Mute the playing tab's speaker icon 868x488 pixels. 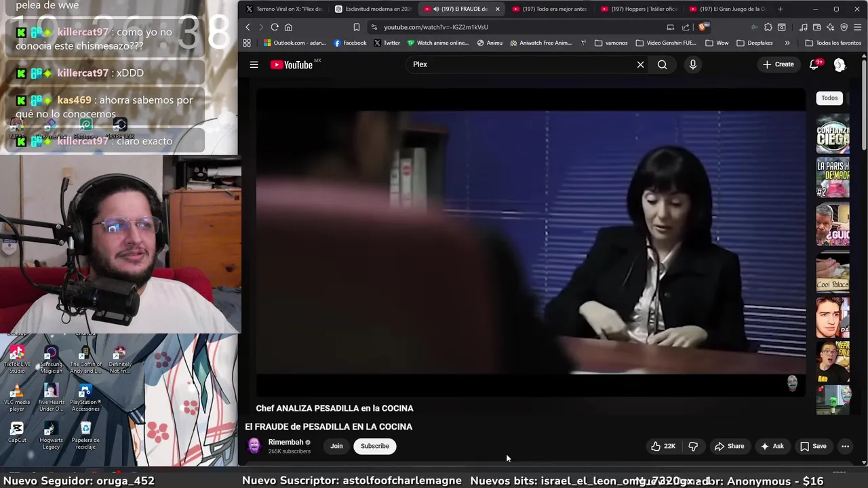tap(435, 9)
